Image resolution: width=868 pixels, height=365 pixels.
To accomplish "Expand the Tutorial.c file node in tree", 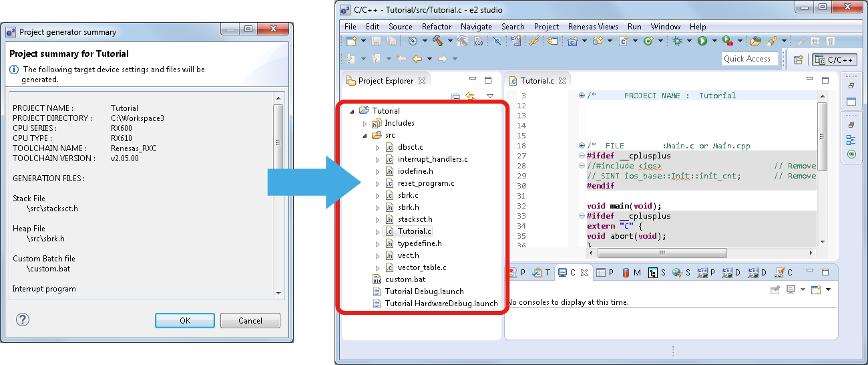I will click(377, 231).
